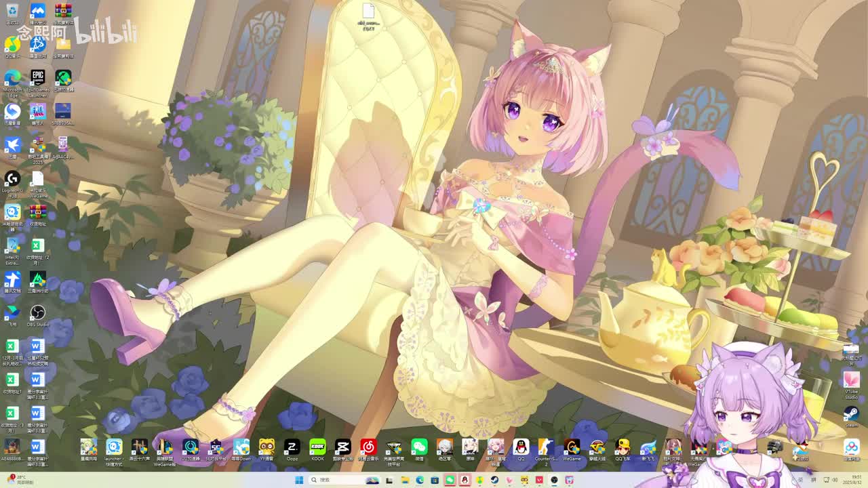Launch OBS Studio from the desktop

click(x=38, y=315)
